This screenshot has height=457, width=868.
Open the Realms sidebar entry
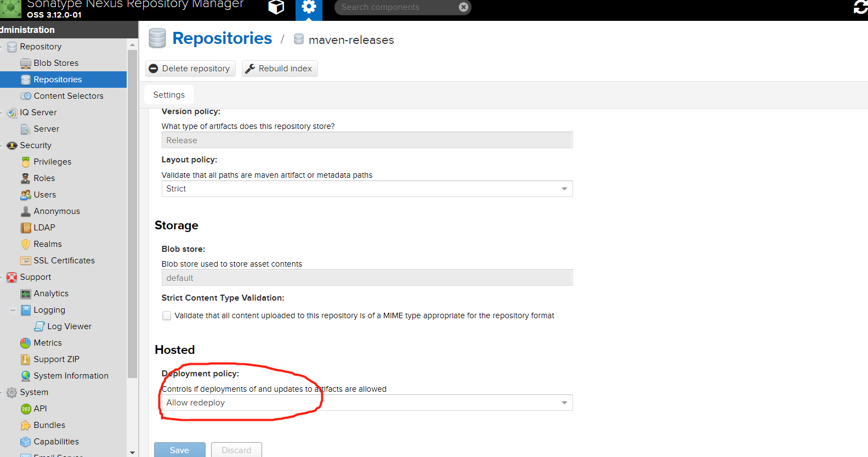coord(48,244)
